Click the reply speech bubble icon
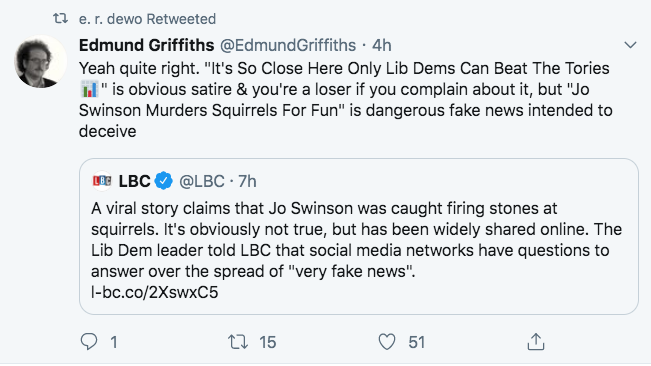 (88, 342)
